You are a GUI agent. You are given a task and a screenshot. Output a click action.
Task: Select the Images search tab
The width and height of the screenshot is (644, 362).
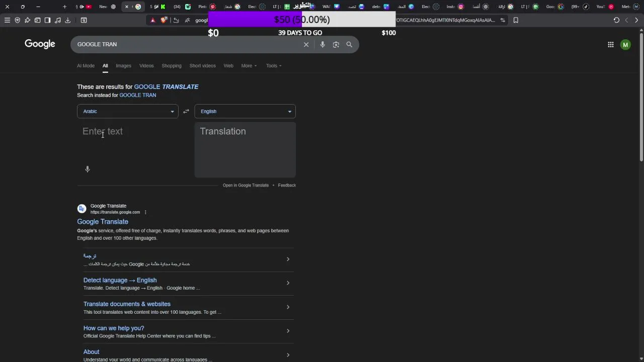[123, 65]
